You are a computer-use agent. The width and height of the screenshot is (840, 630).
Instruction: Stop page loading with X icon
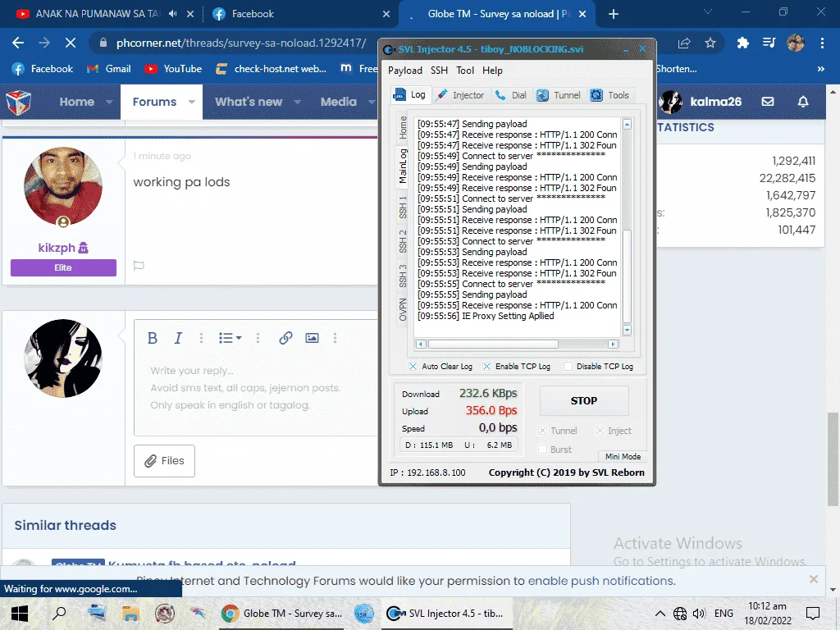[71, 43]
